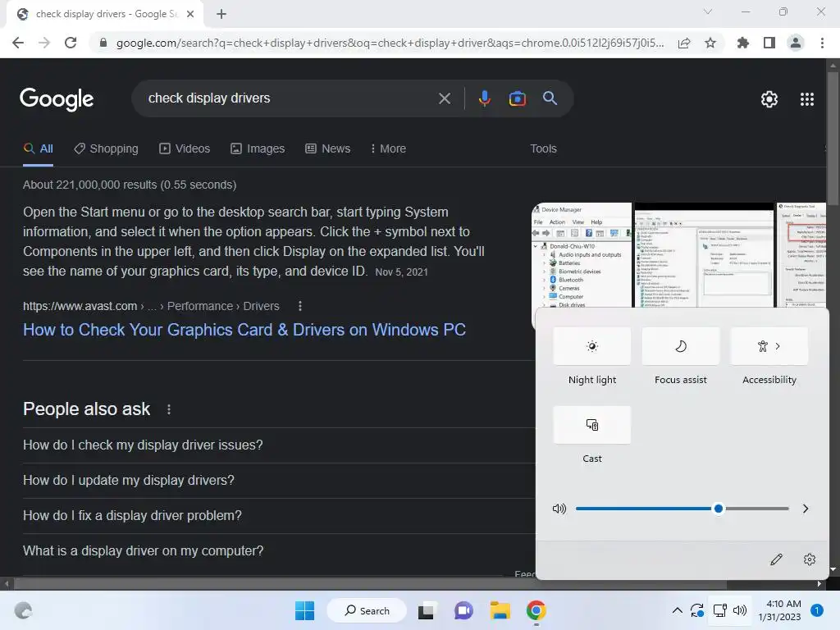Reload the Google search page
The width and height of the screenshot is (840, 630).
(x=71, y=43)
